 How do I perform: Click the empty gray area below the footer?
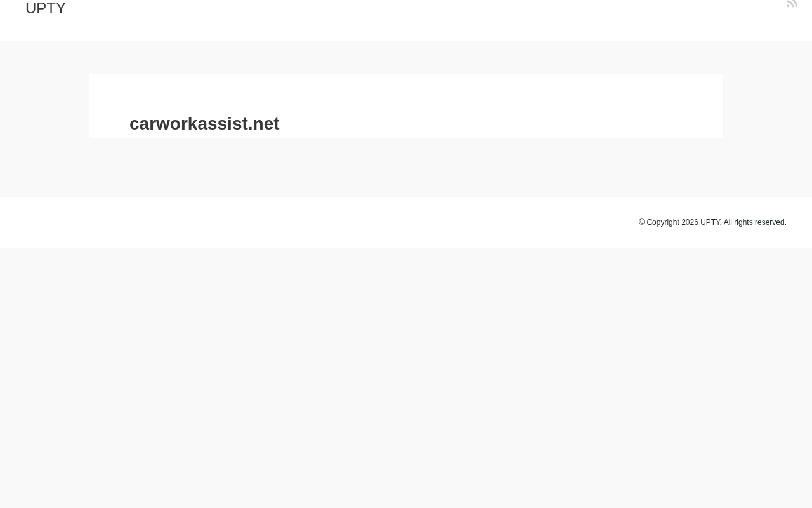tap(406, 378)
